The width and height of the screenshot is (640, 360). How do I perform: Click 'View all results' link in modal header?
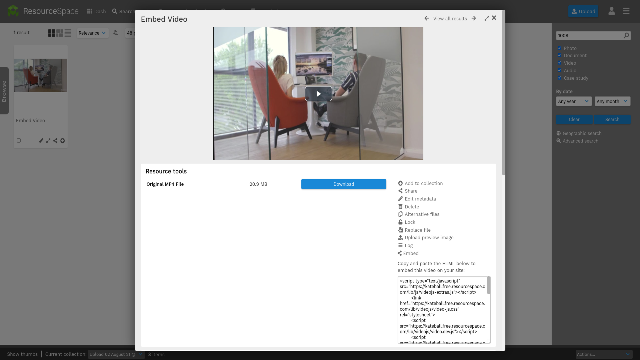[x=450, y=18]
